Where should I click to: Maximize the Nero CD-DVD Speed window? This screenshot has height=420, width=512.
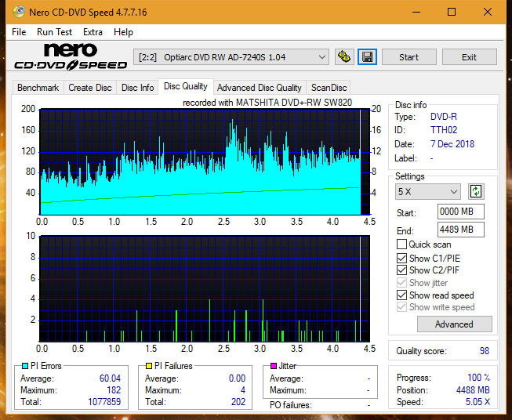[452, 12]
